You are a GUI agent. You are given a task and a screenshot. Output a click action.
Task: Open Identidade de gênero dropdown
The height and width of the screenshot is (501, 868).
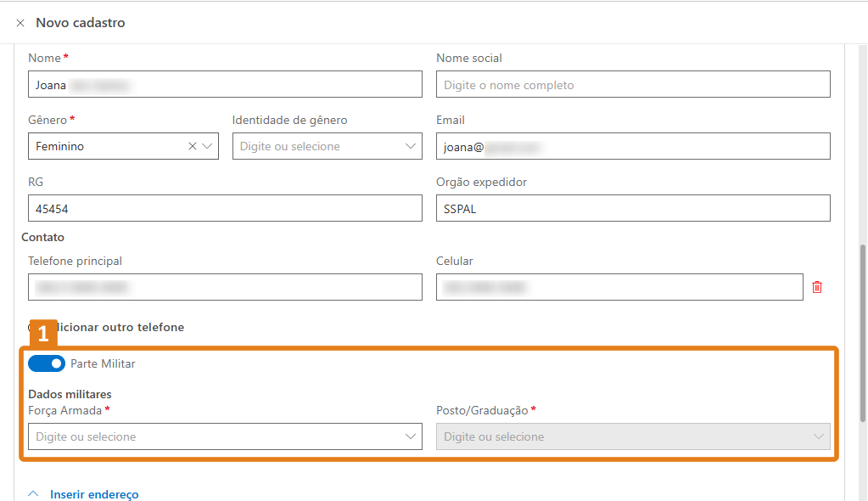(x=327, y=146)
